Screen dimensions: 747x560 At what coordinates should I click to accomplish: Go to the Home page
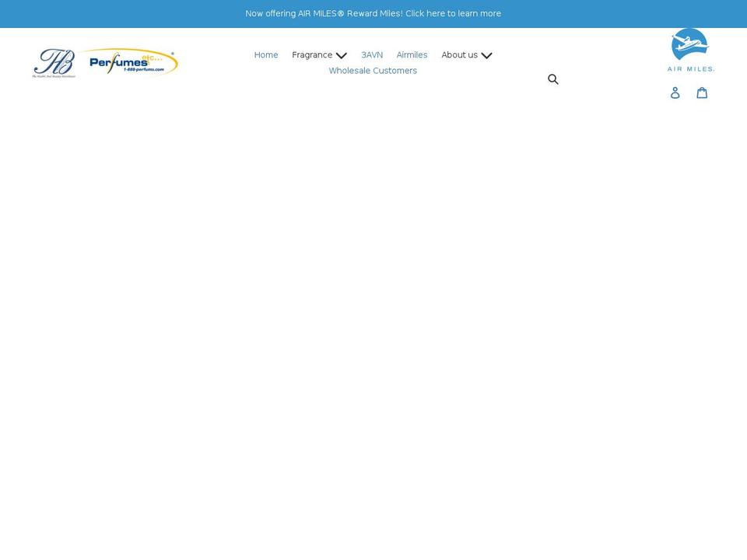tap(266, 55)
